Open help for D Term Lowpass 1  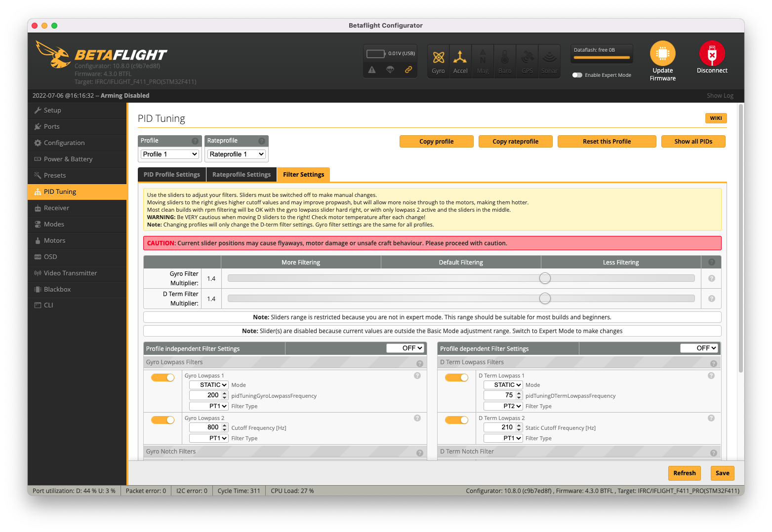(711, 376)
